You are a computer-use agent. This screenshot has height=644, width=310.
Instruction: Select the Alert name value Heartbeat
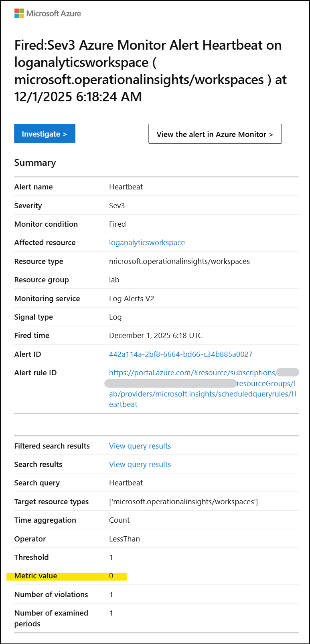coord(126,187)
